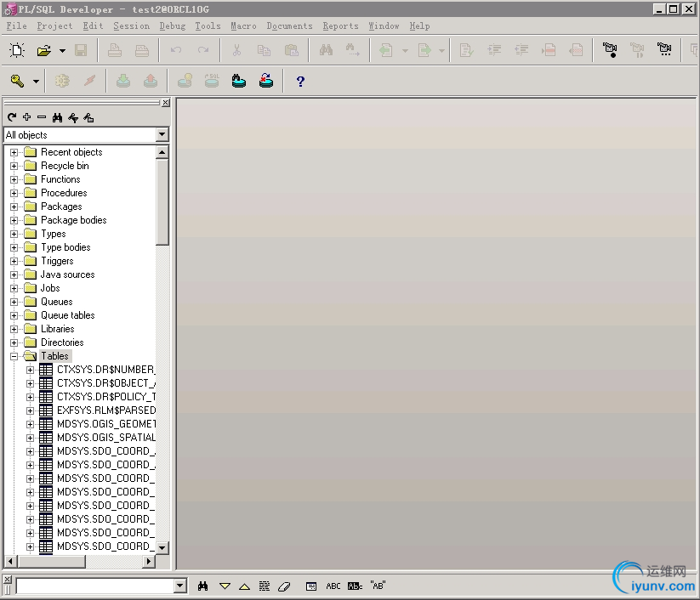Open the dropdown next to the key icon
The width and height of the screenshot is (700, 600).
coord(36,82)
